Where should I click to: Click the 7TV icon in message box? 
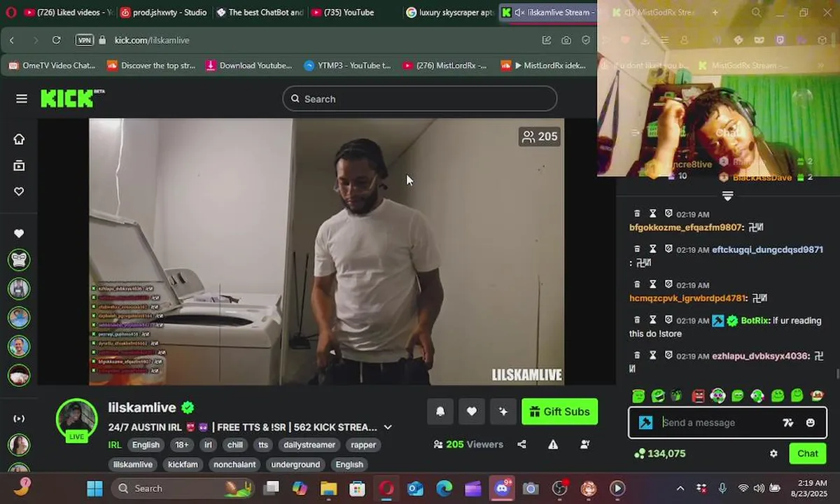788,423
